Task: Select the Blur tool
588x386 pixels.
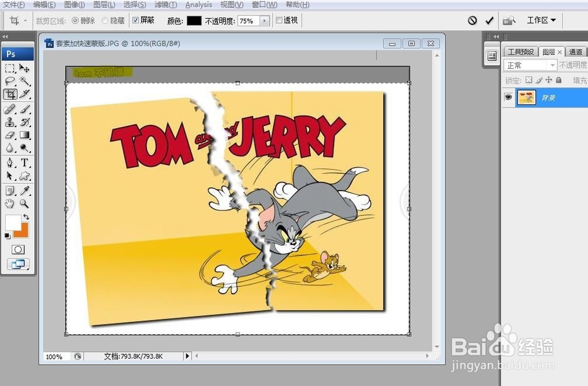Action: point(10,148)
